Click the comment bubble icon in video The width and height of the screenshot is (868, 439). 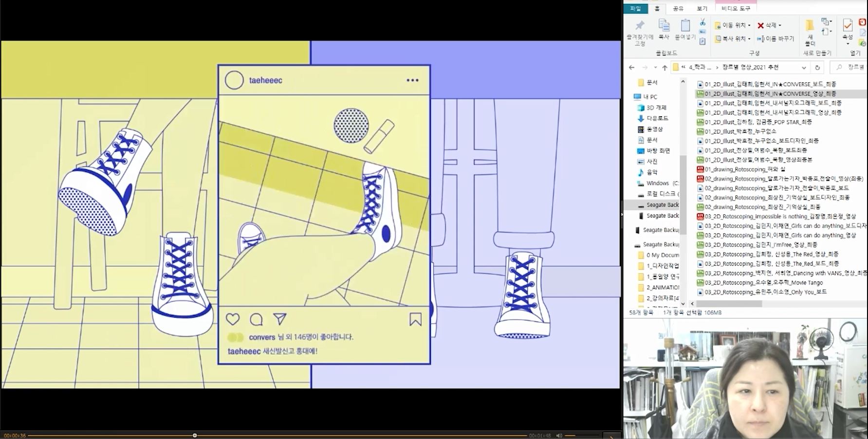click(256, 319)
